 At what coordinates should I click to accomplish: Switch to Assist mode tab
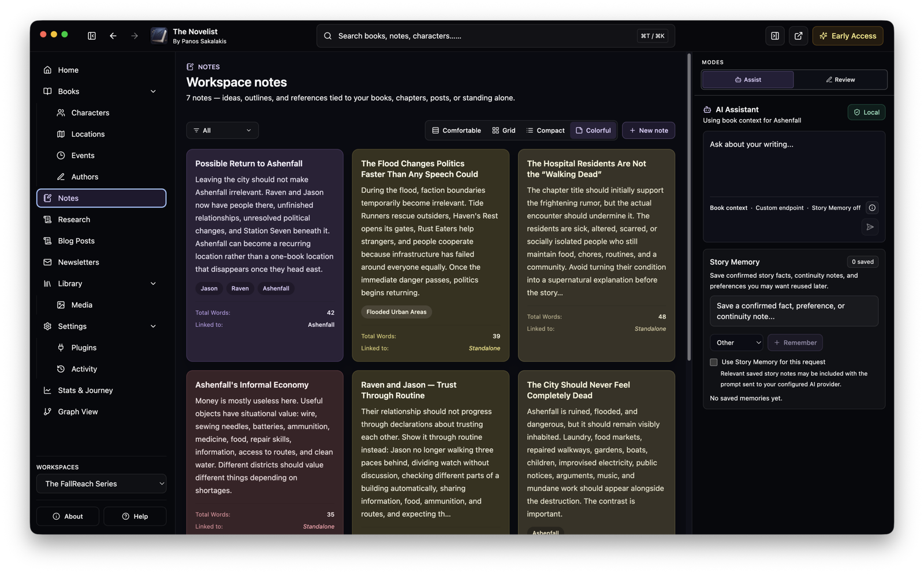coord(748,80)
